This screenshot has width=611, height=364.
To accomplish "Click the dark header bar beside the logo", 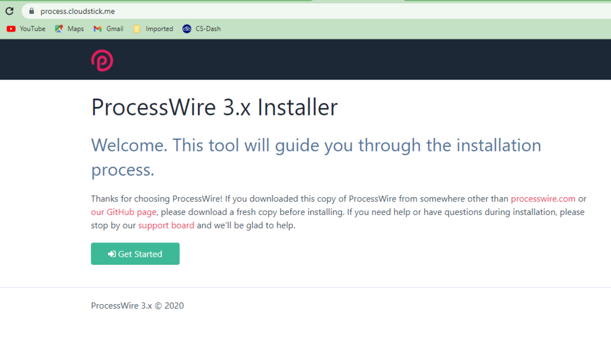I will [x=367, y=60].
